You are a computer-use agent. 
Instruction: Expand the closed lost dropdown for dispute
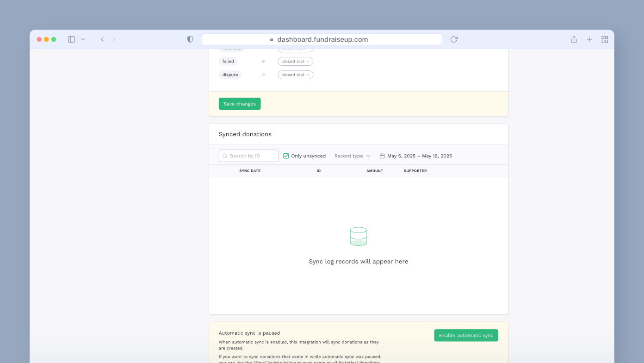pos(295,75)
